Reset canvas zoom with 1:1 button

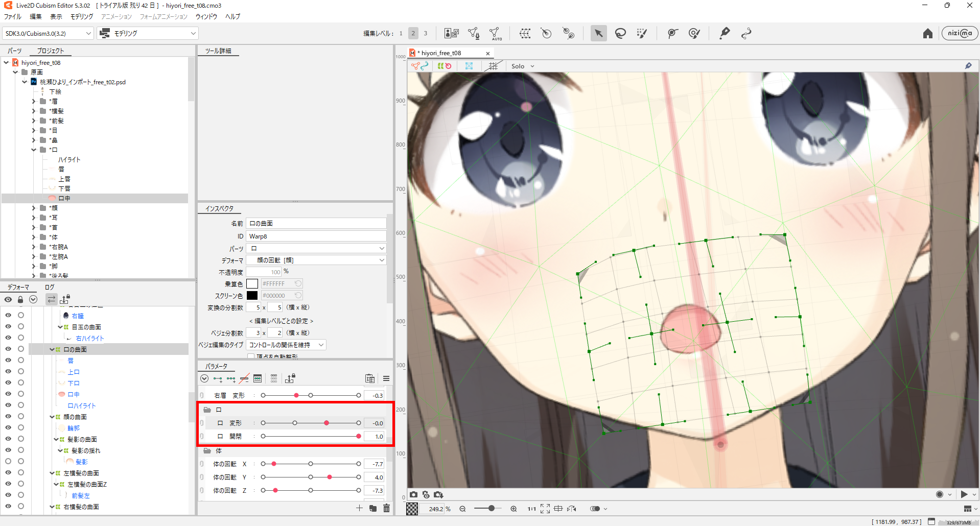(x=531, y=509)
